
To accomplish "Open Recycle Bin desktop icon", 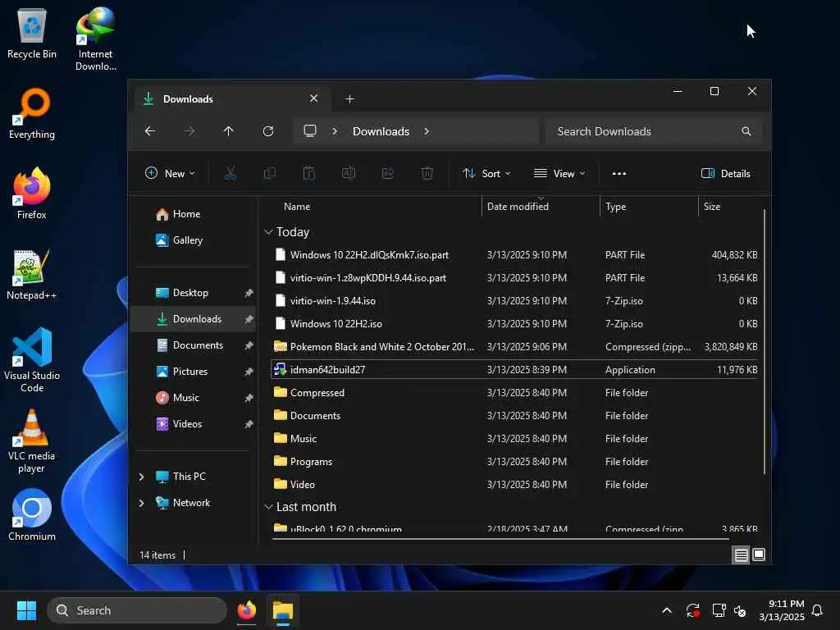I will [x=32, y=34].
